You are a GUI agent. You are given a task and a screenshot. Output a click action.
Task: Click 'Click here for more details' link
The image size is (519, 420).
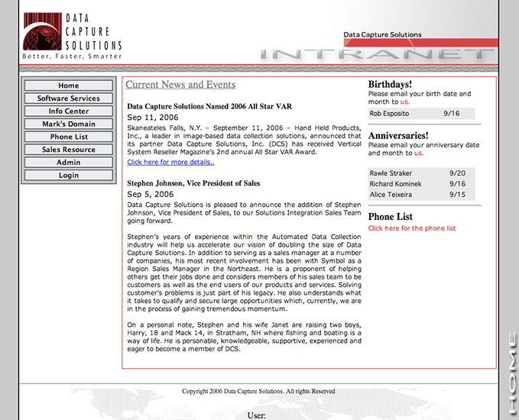click(170, 162)
